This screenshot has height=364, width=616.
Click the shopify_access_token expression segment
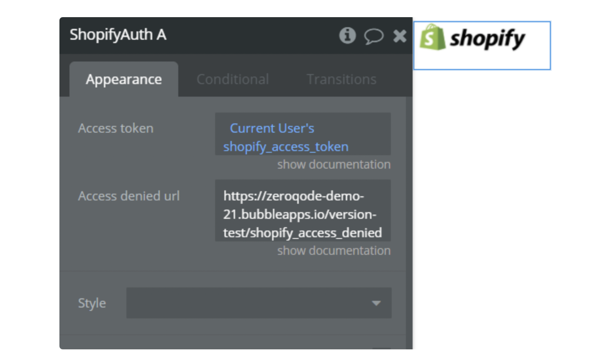pyautogui.click(x=286, y=147)
